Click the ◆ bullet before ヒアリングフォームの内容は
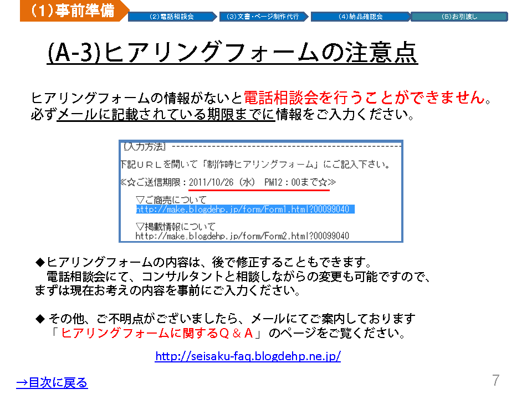This screenshot has height=399, width=532. click(39, 262)
